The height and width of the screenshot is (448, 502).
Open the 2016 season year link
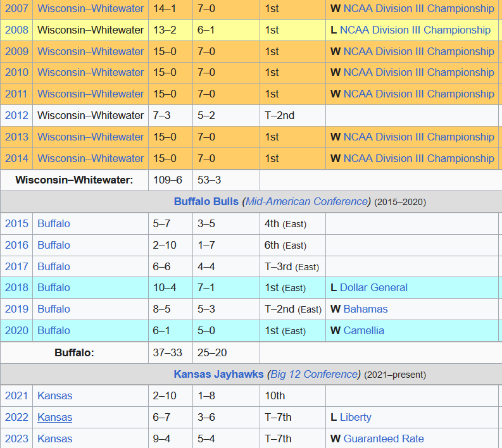click(16, 245)
